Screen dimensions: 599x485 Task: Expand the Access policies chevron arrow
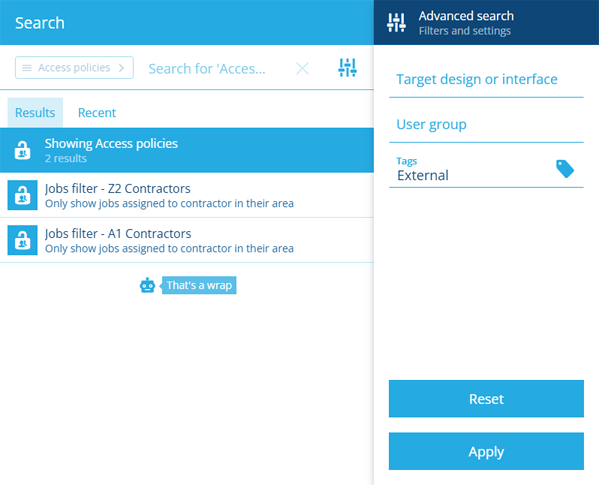coord(121,68)
